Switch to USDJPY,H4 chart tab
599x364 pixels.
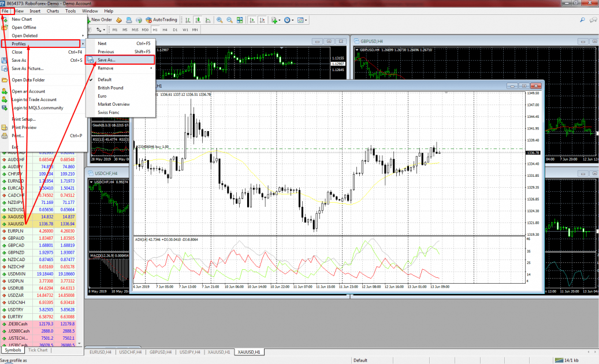click(190, 352)
